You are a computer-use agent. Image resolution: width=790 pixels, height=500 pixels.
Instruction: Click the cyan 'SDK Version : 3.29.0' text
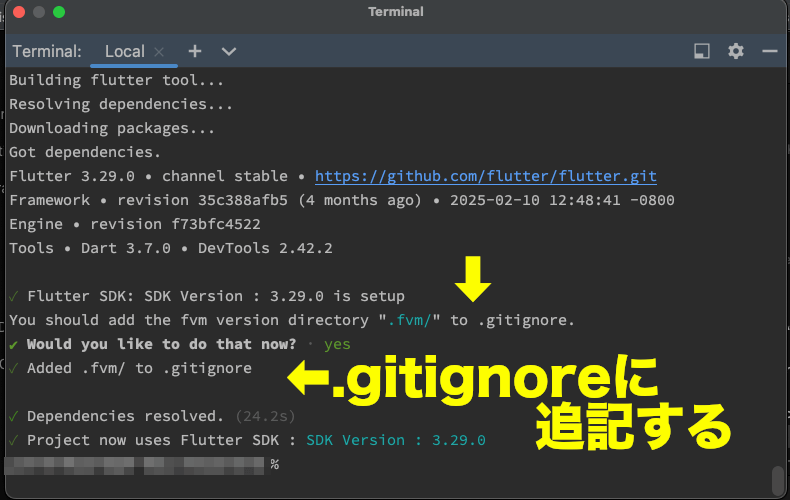coord(396,441)
